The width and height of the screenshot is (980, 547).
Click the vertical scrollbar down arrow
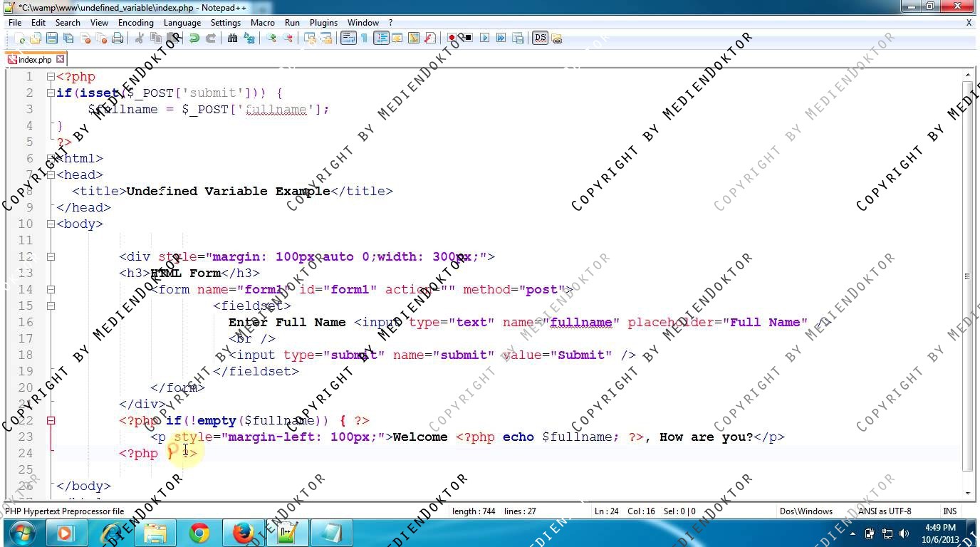968,493
